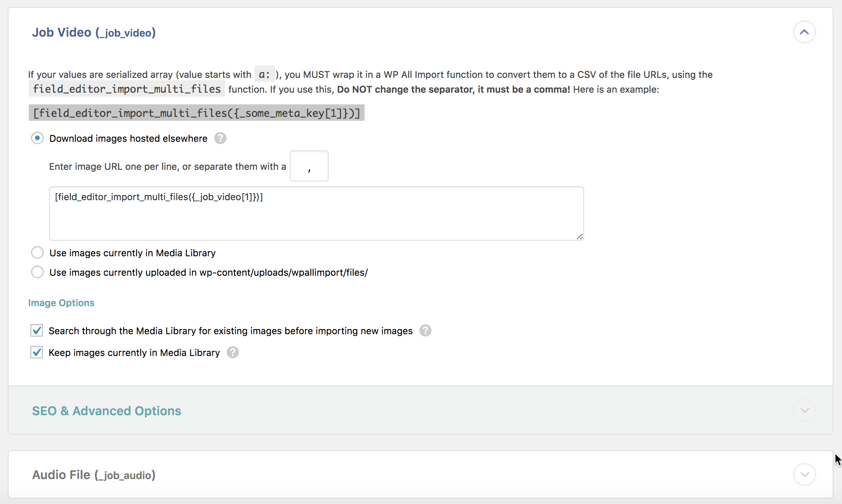
Task: Select Use images currently in Media Library
Action: tap(37, 253)
